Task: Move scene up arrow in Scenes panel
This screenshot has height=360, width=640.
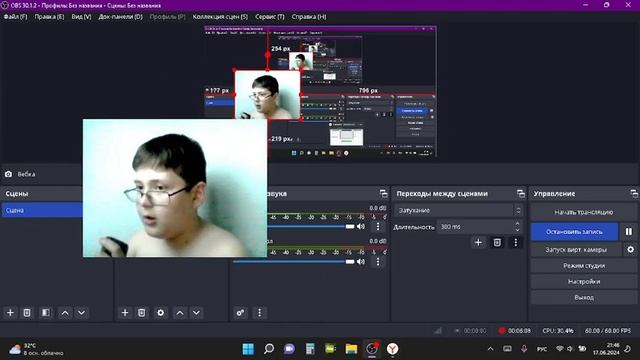Action: pos(65,313)
